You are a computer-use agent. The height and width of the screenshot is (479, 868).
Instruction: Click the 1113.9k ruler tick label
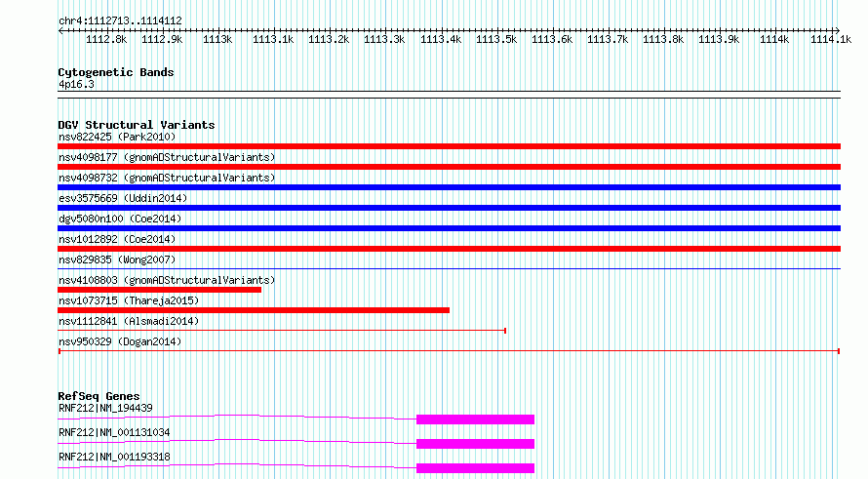pos(719,39)
